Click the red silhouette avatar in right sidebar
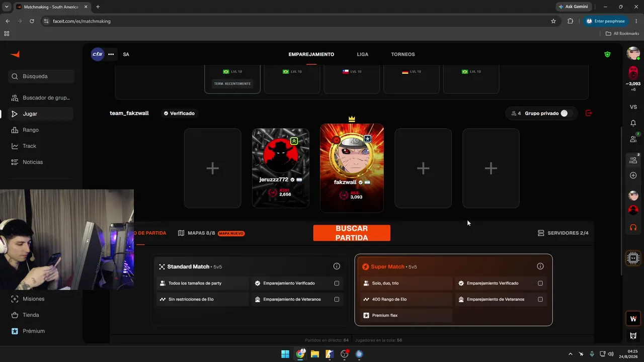 (633, 210)
